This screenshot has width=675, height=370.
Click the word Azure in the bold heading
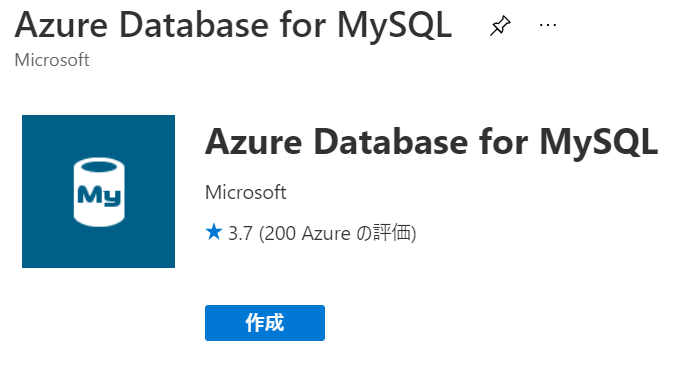pyautogui.click(x=253, y=142)
